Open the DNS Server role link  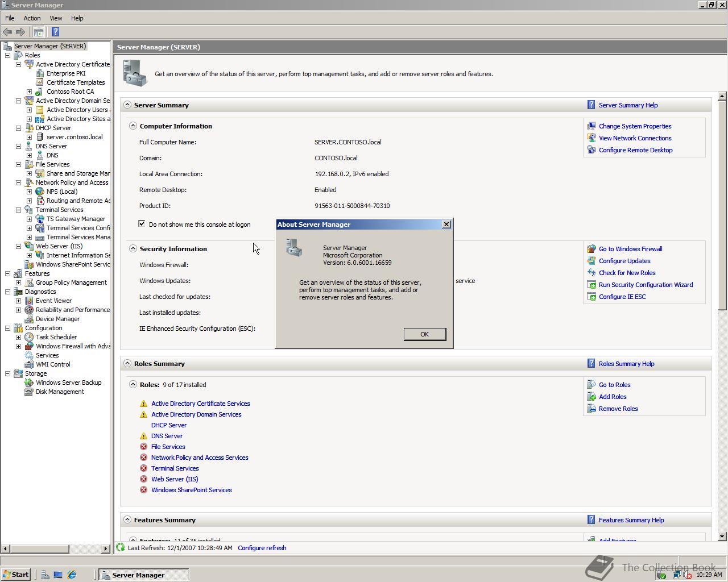point(167,436)
